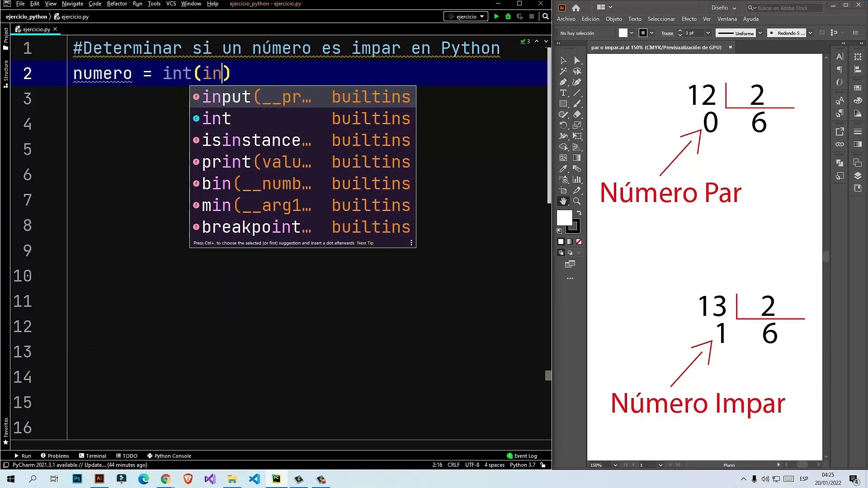This screenshot has width=868, height=488.
Task: Swap fill and stroke colors
Action: (579, 212)
